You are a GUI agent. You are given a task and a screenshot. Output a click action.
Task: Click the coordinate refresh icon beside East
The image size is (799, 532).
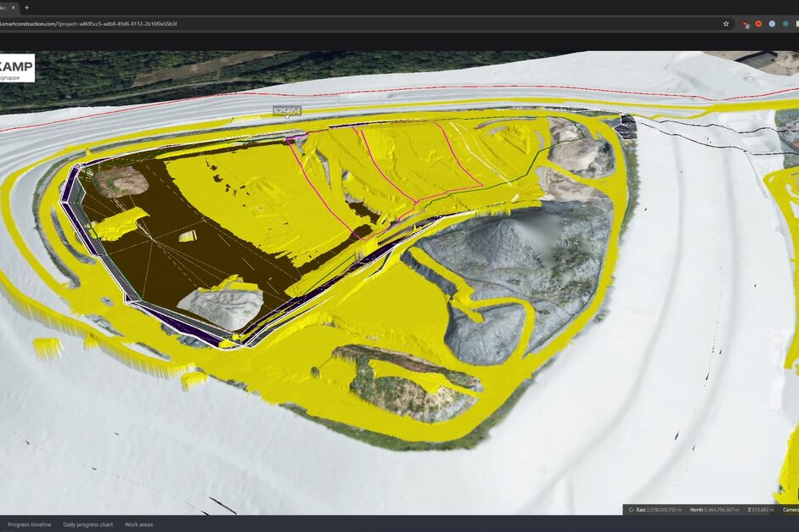(632, 510)
